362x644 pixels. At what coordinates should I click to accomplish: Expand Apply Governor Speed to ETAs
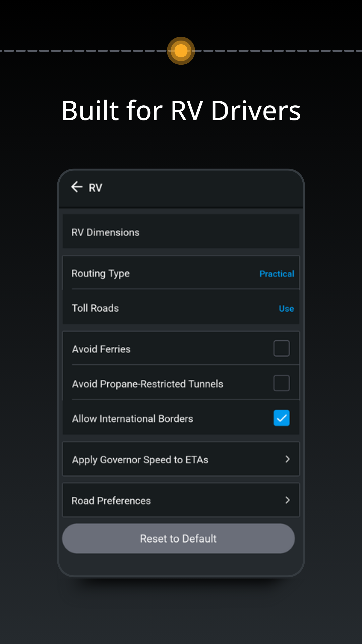click(x=181, y=460)
